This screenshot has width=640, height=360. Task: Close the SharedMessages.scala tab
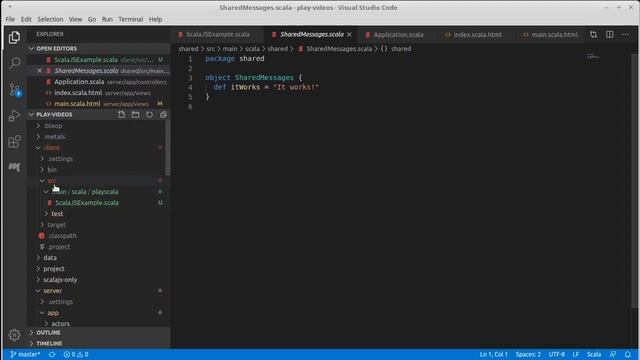coord(349,35)
